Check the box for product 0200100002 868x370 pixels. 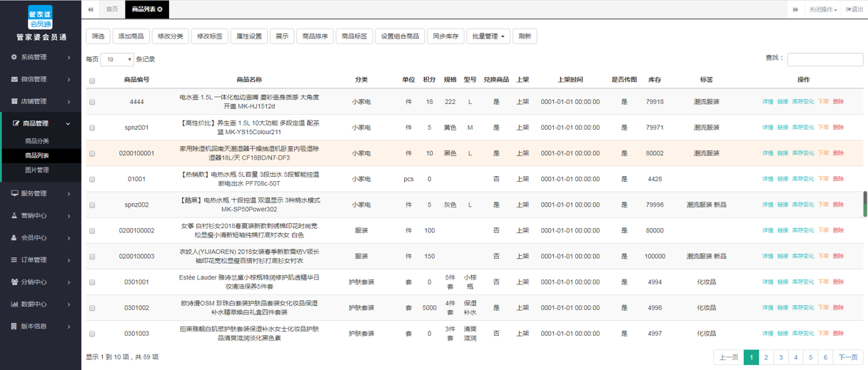pos(92,230)
